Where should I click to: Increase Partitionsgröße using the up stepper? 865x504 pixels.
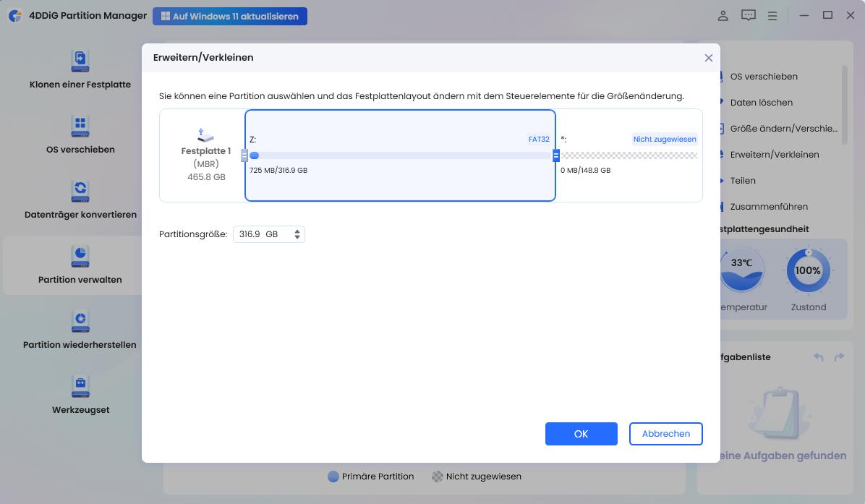click(x=297, y=231)
